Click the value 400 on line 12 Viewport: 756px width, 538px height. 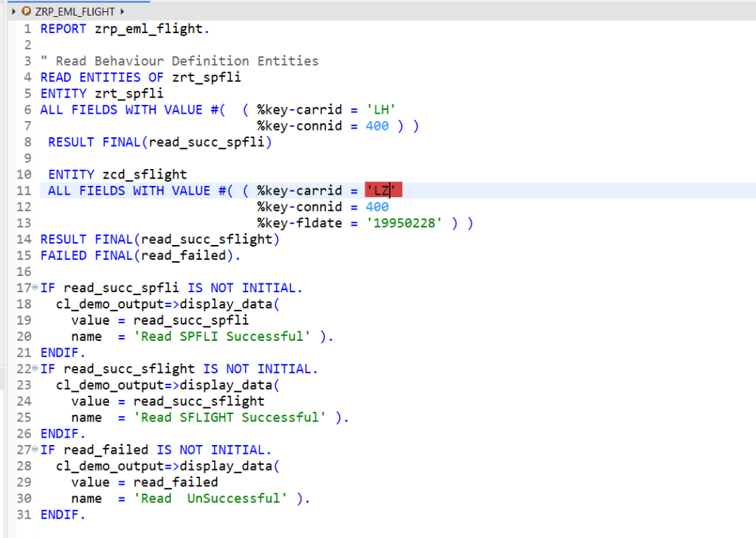377,207
